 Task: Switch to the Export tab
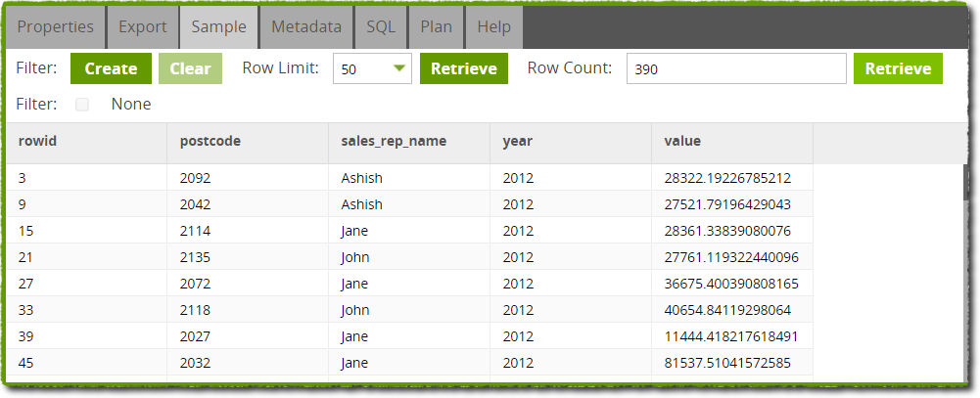tap(143, 27)
